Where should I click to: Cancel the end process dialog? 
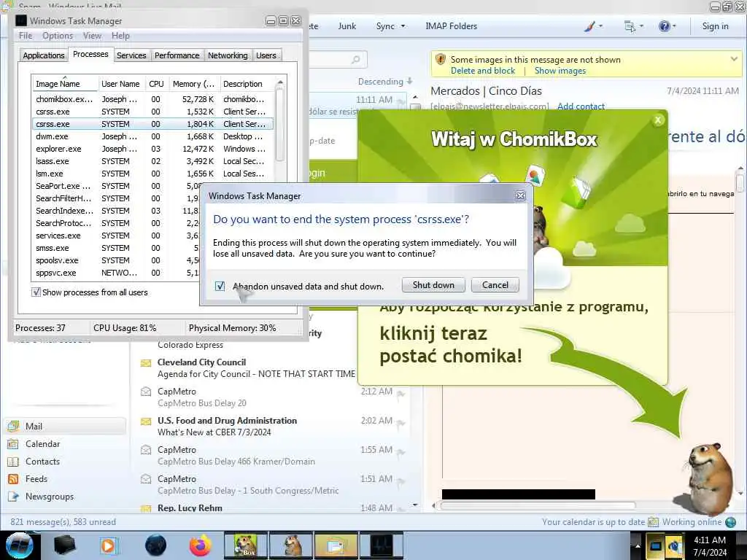495,285
